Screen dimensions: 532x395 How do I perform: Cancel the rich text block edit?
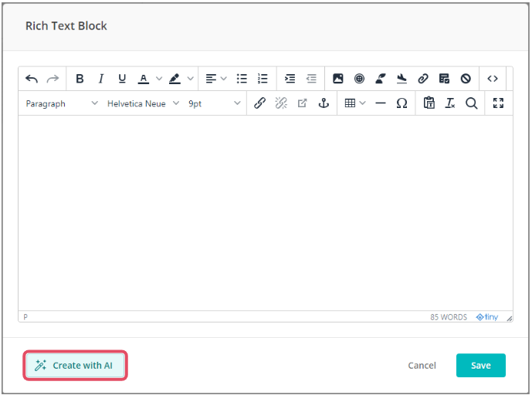422,366
